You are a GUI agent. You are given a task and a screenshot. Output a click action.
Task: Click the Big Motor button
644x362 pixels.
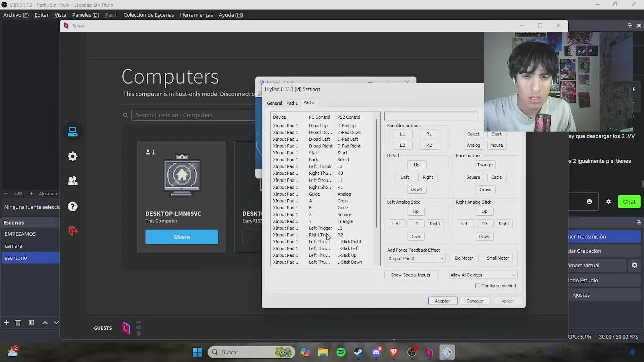(464, 258)
